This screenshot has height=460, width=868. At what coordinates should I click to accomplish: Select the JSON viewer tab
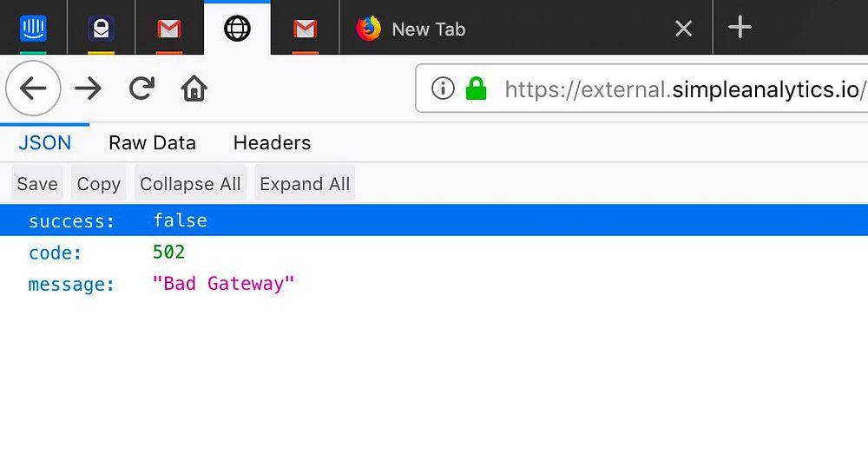click(x=45, y=143)
